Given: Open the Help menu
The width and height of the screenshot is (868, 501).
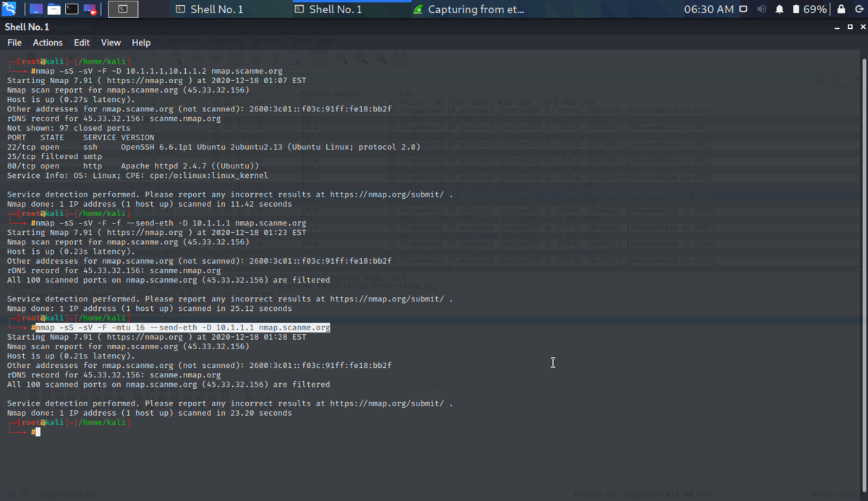Looking at the screenshot, I should (x=141, y=43).
